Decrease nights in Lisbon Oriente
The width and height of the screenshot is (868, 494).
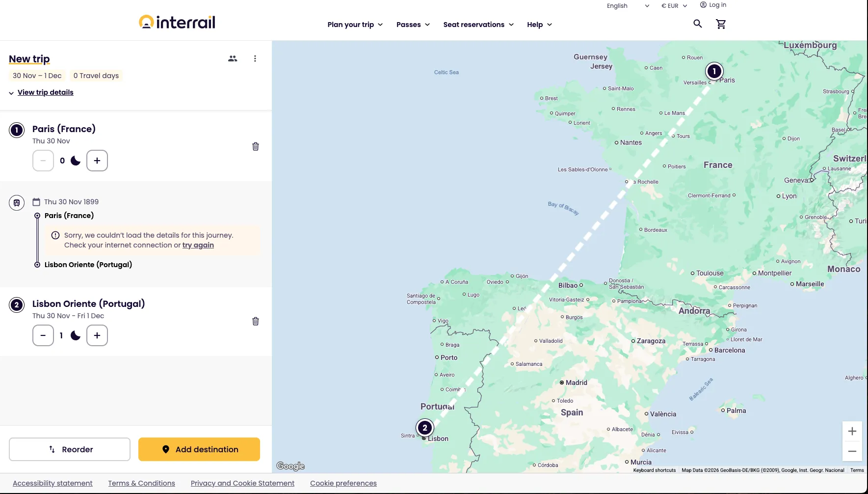click(x=43, y=335)
